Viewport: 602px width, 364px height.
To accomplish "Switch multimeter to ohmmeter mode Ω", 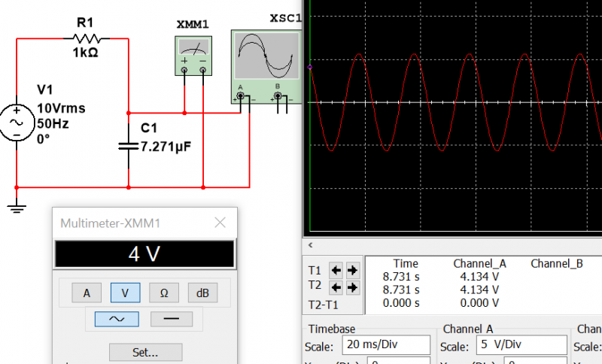I will 163,293.
